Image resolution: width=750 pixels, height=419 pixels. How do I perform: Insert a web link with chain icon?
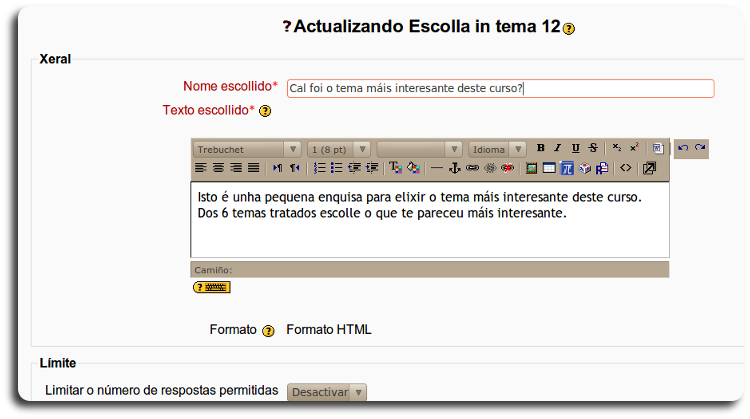pos(472,168)
